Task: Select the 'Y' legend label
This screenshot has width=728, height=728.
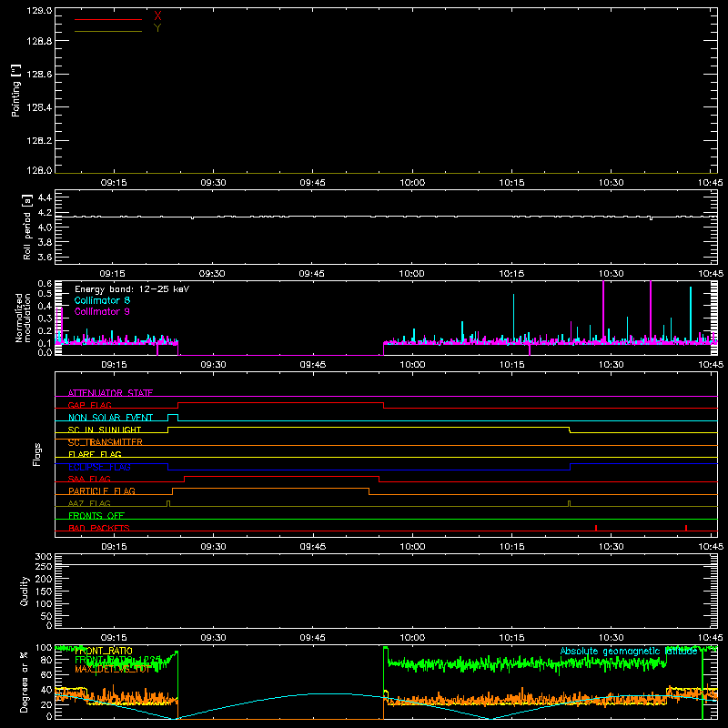Action: point(157,28)
